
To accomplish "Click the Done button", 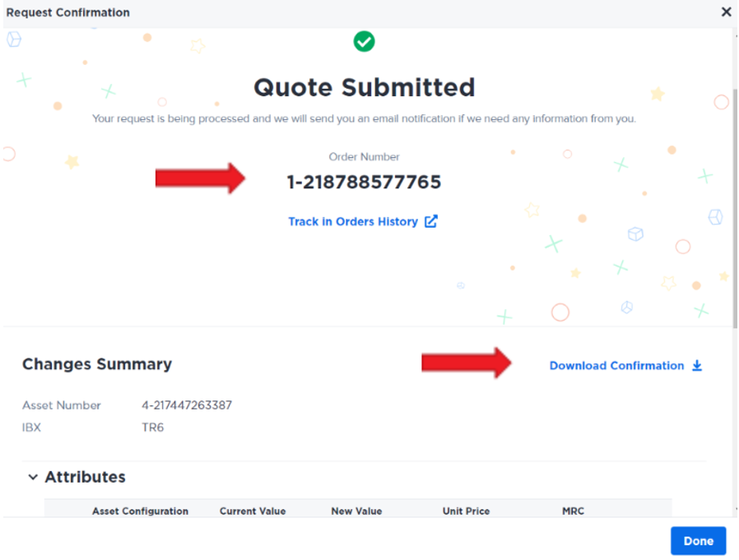I will point(698,541).
